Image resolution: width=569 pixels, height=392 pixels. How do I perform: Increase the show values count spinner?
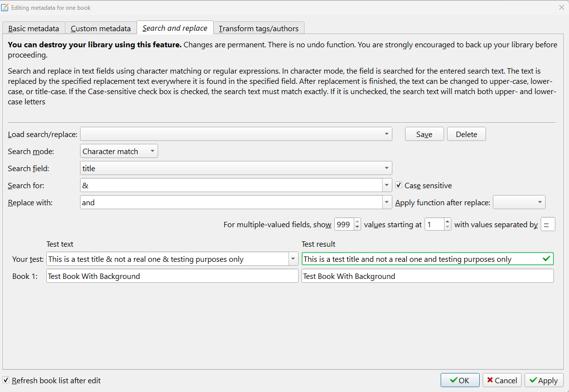click(x=357, y=221)
